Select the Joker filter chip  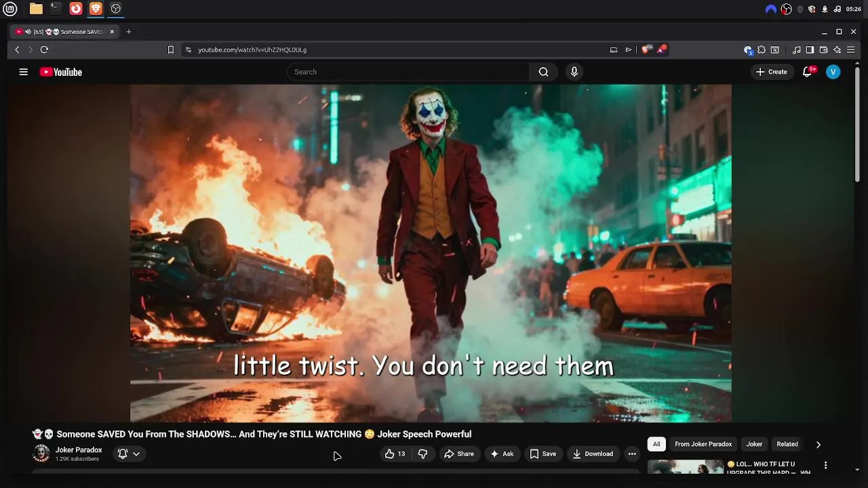click(x=754, y=445)
